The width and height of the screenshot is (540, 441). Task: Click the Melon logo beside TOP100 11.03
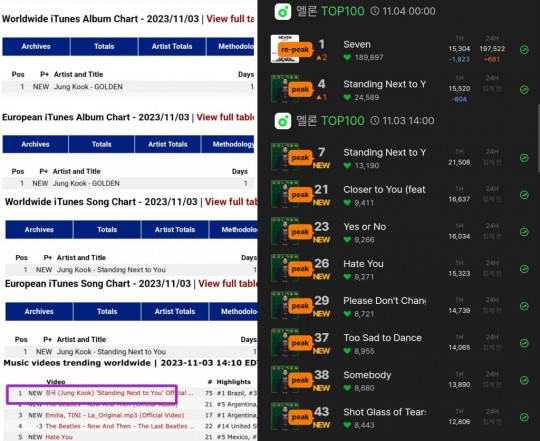[283, 121]
